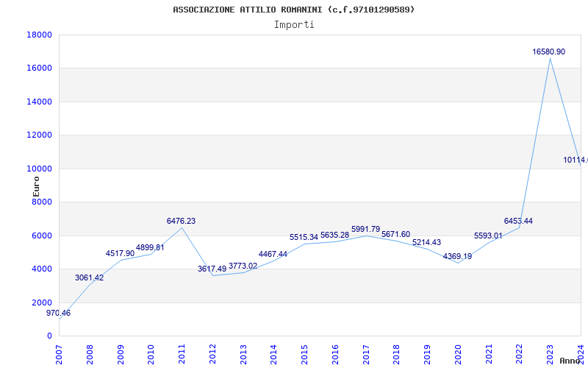Click the 4000 y-axis tick label

42,269
